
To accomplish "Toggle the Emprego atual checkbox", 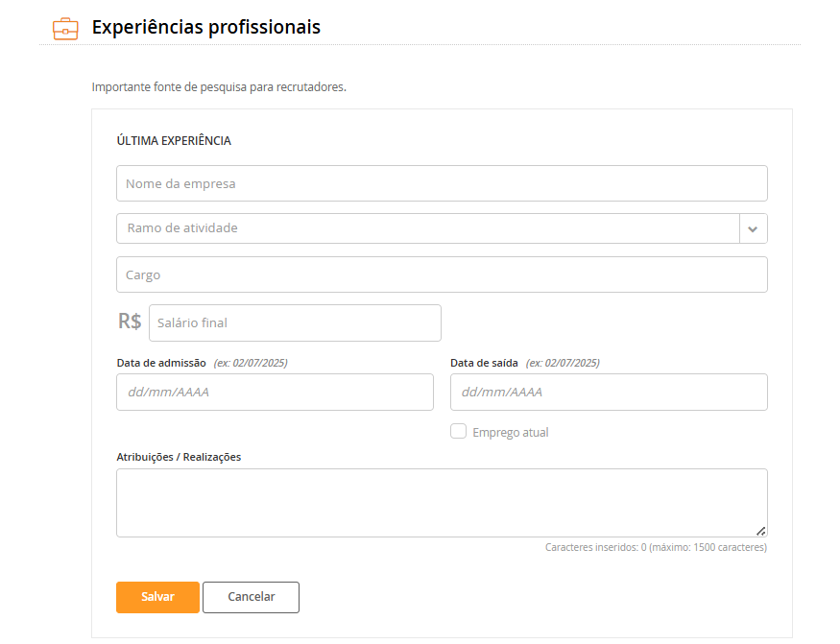I will [x=458, y=431].
